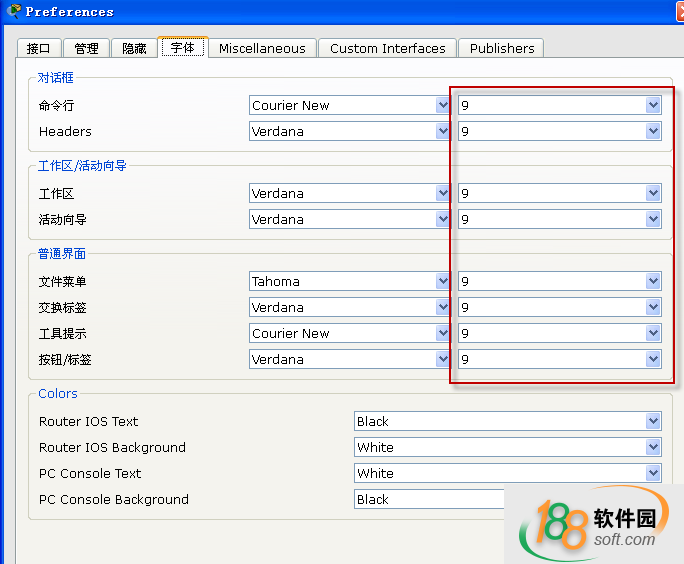Click the PC Console Background color field
The width and height of the screenshot is (684, 564).
tap(430, 499)
